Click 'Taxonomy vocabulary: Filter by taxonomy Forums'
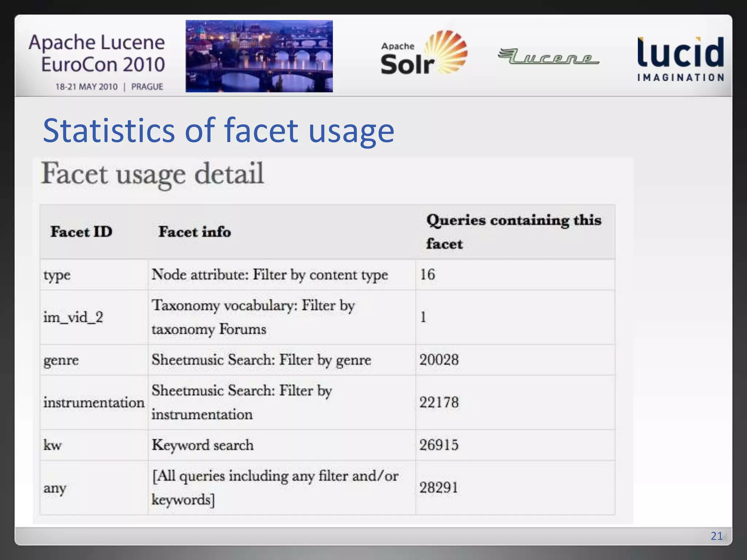This screenshot has width=747, height=560. [253, 317]
